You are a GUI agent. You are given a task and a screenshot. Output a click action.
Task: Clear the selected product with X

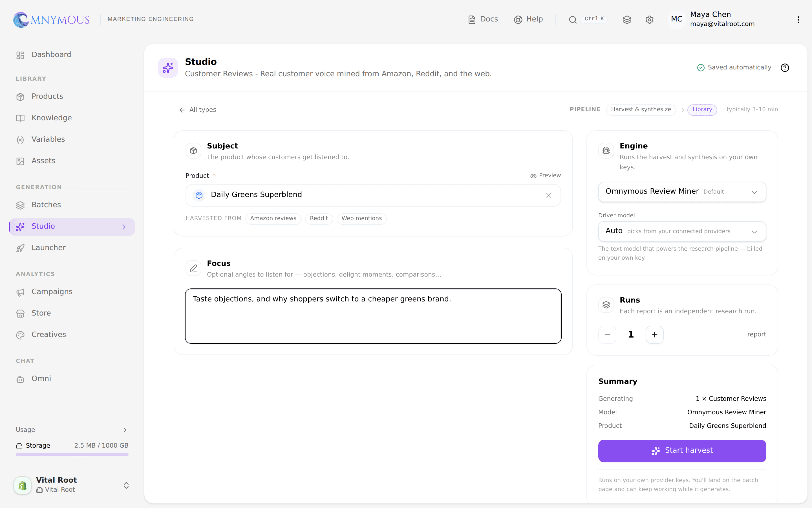(549, 195)
